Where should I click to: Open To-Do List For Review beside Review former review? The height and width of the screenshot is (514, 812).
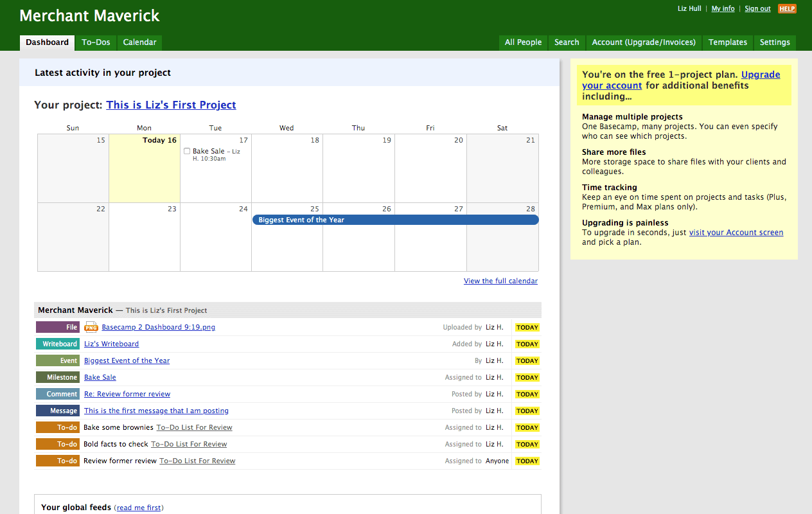pos(197,461)
